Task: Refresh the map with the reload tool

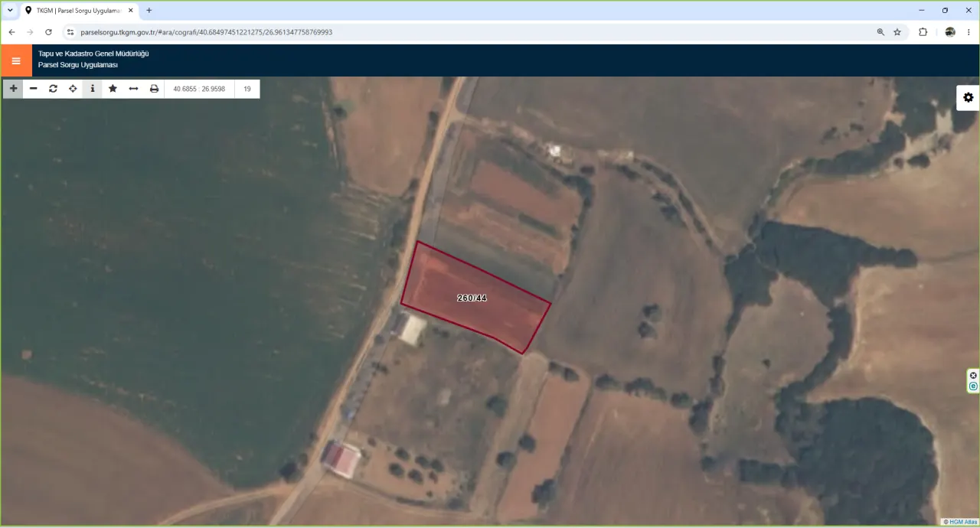Action: pos(53,89)
